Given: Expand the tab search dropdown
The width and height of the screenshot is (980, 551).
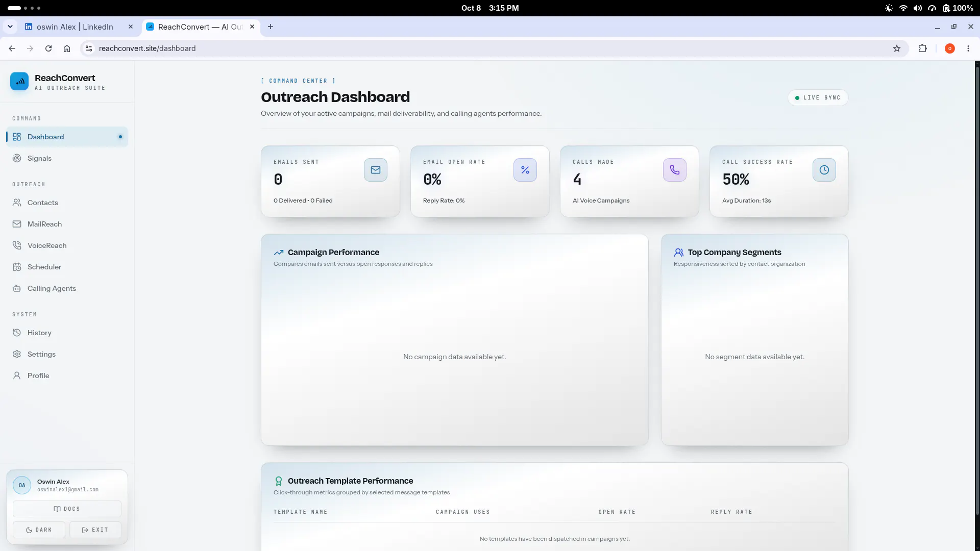Looking at the screenshot, I should [10, 27].
